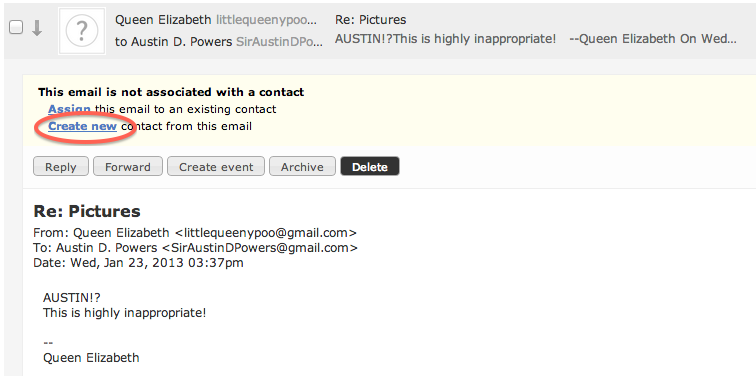
Task: Click the gray downward arrow icon
Action: 37,28
